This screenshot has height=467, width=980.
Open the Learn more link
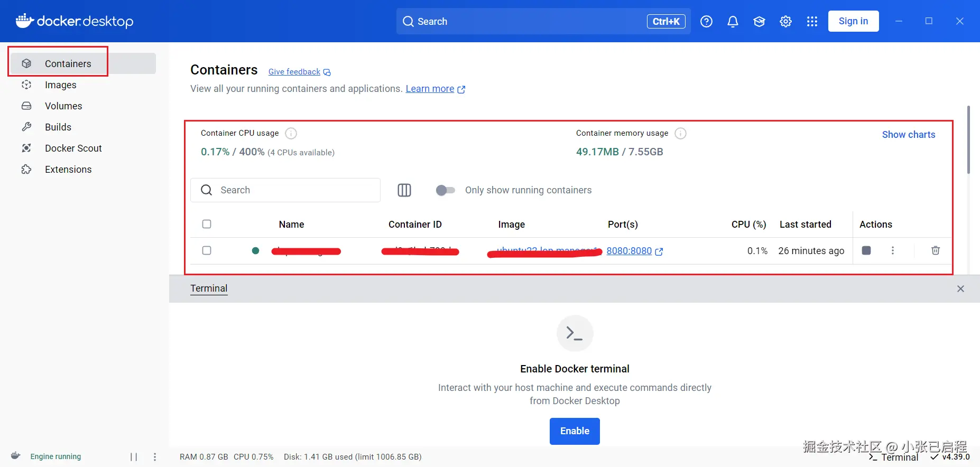click(x=430, y=89)
